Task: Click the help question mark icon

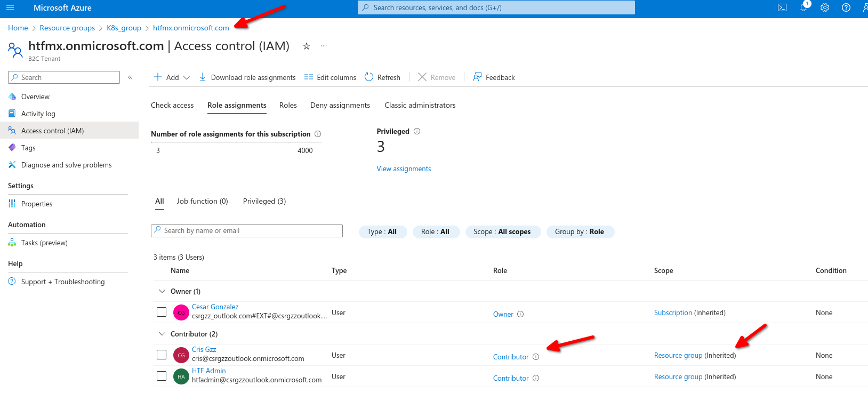Action: tap(846, 7)
